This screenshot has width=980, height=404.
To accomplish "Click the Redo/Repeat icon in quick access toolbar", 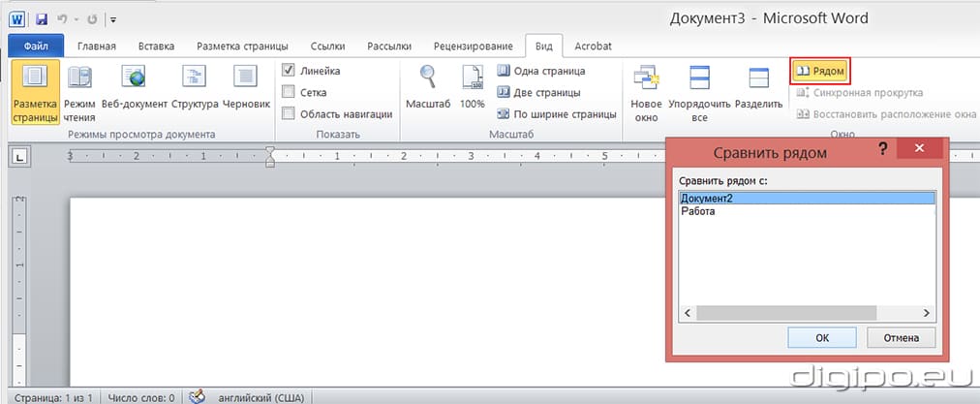I will (x=92, y=19).
